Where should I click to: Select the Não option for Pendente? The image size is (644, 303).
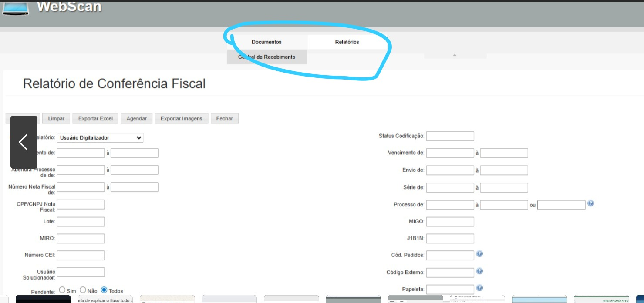click(x=83, y=290)
